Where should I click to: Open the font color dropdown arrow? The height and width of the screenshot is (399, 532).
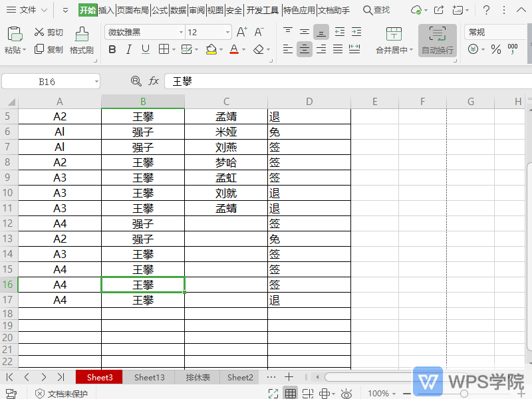(x=242, y=50)
